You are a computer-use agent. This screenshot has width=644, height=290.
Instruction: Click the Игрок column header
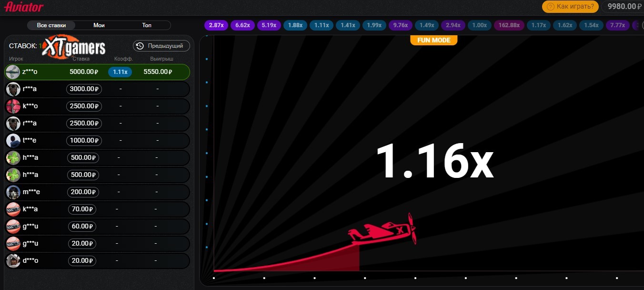[16, 59]
